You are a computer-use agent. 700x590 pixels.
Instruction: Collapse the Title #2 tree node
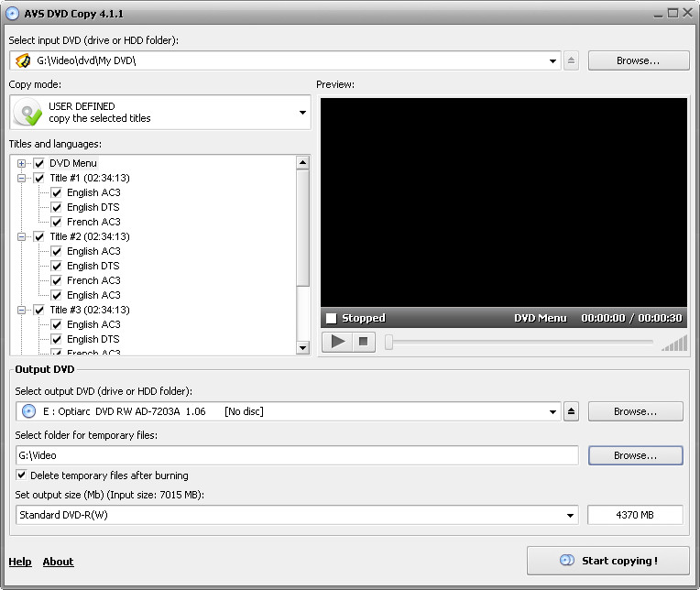pyautogui.click(x=21, y=236)
